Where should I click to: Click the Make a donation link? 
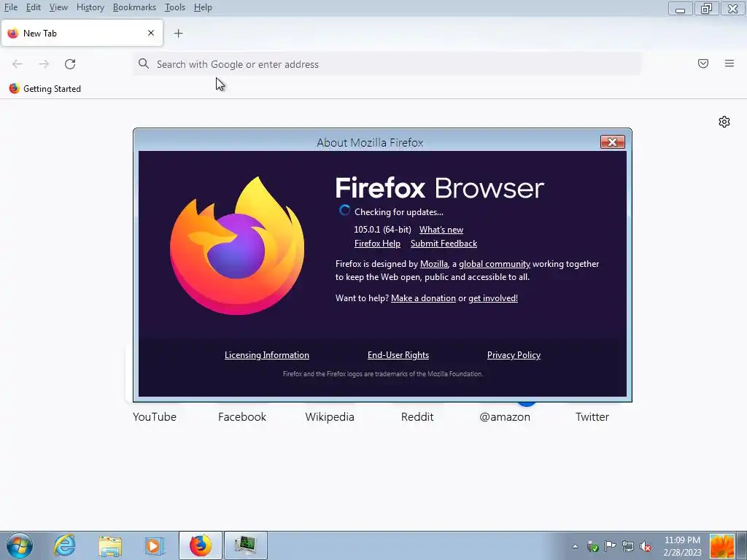423,298
